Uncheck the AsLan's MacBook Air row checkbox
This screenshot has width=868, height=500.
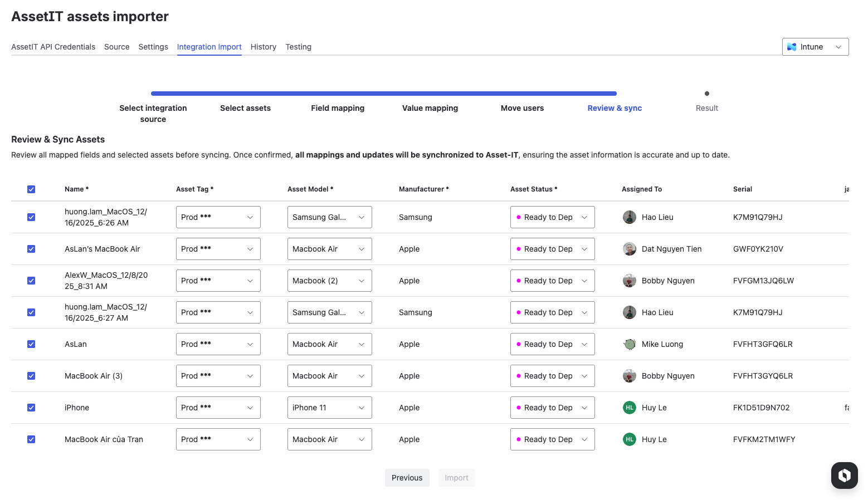pyautogui.click(x=31, y=249)
